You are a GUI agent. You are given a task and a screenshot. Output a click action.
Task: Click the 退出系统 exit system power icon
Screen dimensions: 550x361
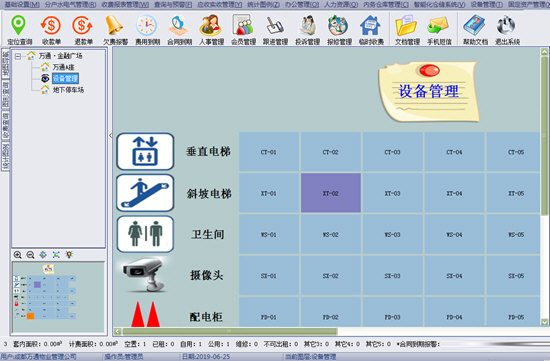tap(507, 30)
